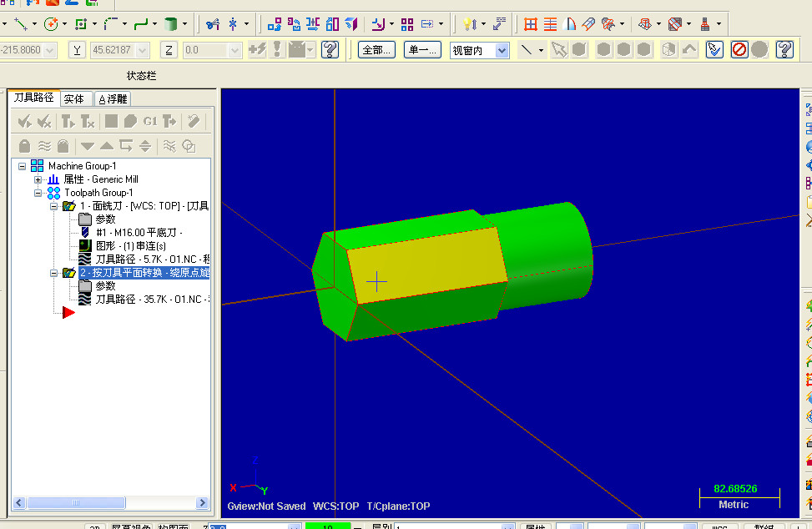Click the Xform rotate icon
The height and width of the screenshot is (529, 812).
294,24
